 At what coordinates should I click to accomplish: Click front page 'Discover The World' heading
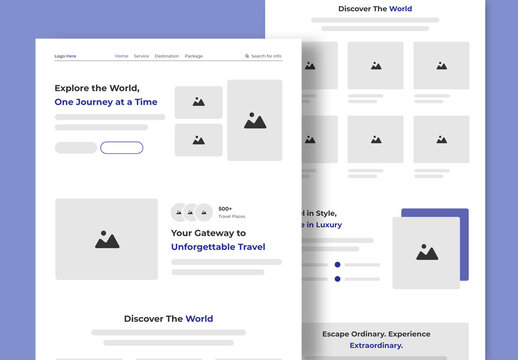point(168,319)
